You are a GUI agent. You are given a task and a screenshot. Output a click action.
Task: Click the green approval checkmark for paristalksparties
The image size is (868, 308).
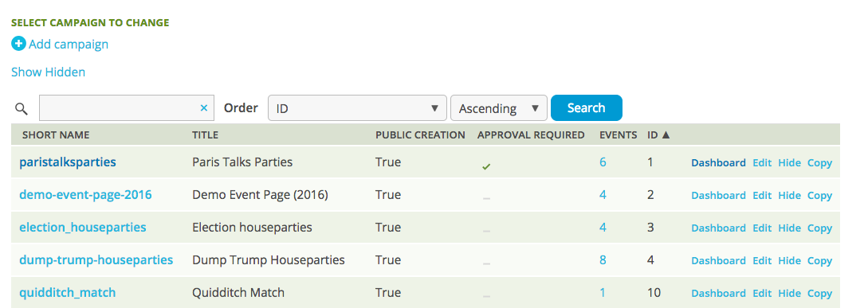(486, 166)
